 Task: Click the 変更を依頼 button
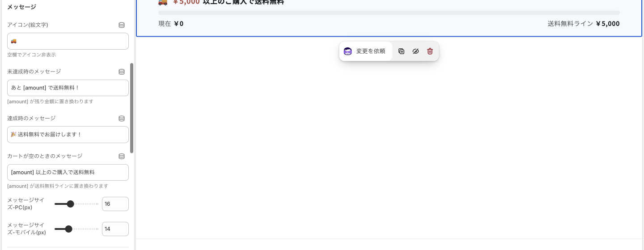(365, 51)
